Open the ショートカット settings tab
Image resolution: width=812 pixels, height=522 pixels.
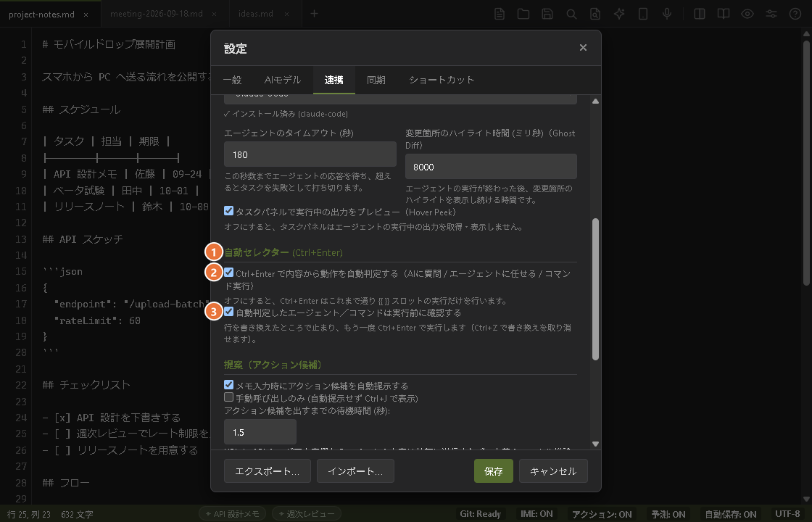click(442, 80)
